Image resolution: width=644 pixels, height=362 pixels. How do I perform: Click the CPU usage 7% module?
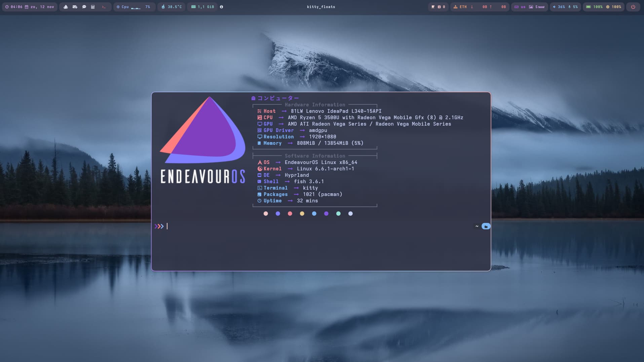click(x=134, y=7)
